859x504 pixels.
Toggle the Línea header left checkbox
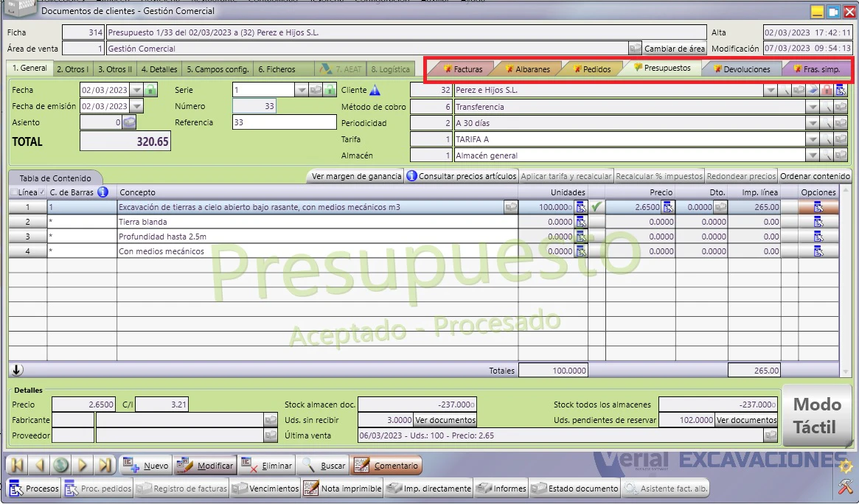click(x=14, y=192)
